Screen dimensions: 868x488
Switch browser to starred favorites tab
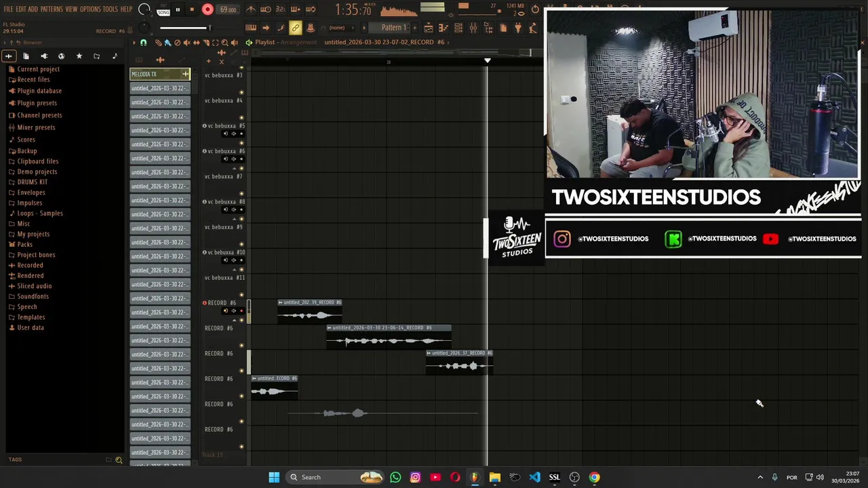79,56
